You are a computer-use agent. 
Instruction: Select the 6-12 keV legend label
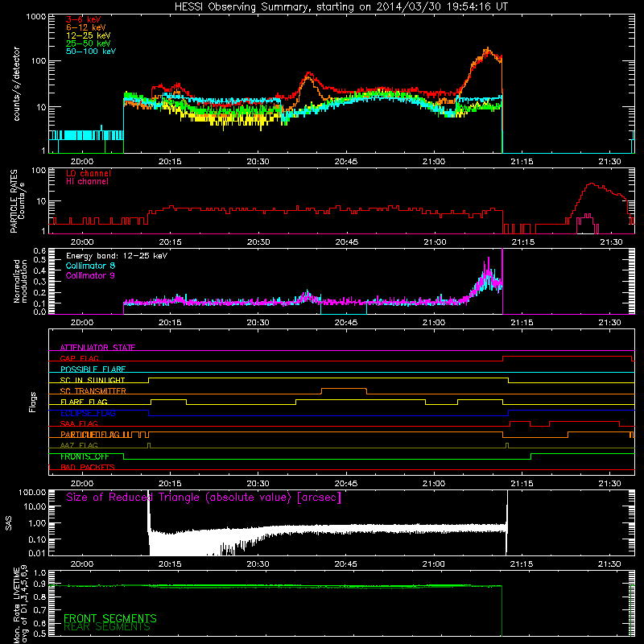click(x=86, y=27)
